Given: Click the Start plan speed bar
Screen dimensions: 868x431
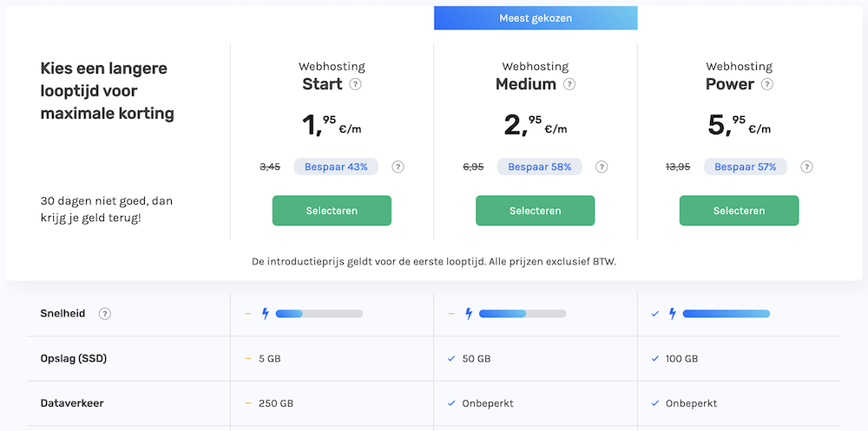Looking at the screenshot, I should [319, 314].
